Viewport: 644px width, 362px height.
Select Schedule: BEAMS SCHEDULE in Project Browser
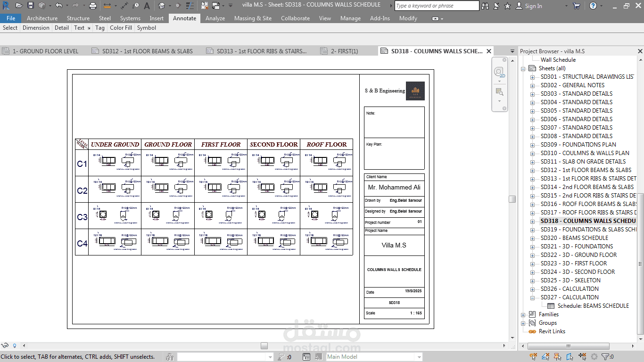pos(593,306)
